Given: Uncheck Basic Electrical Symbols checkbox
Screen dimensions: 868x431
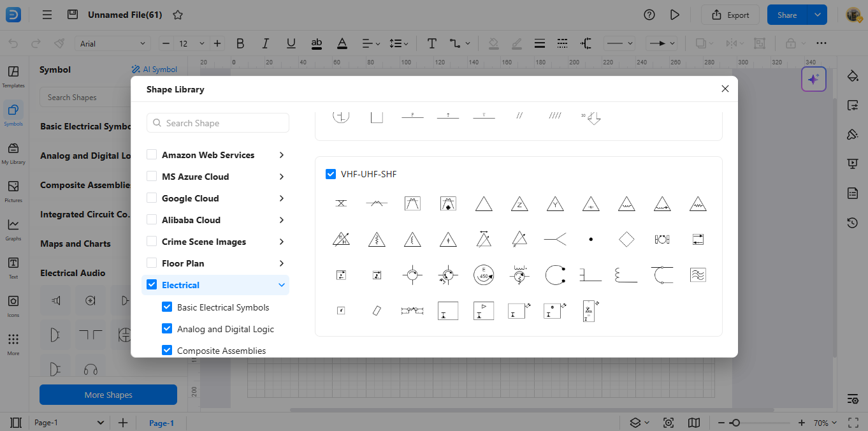Looking at the screenshot, I should [x=167, y=307].
